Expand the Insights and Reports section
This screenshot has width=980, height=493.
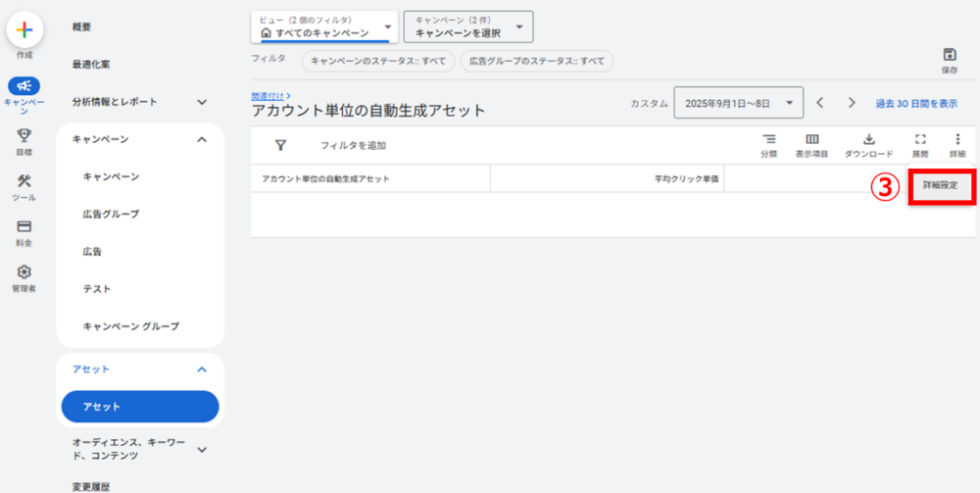[x=202, y=102]
